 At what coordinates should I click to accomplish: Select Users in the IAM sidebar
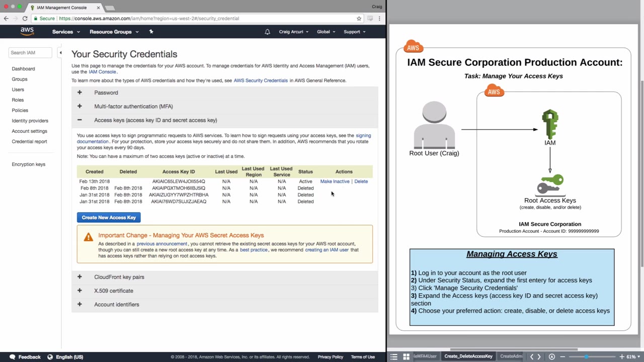(18, 89)
